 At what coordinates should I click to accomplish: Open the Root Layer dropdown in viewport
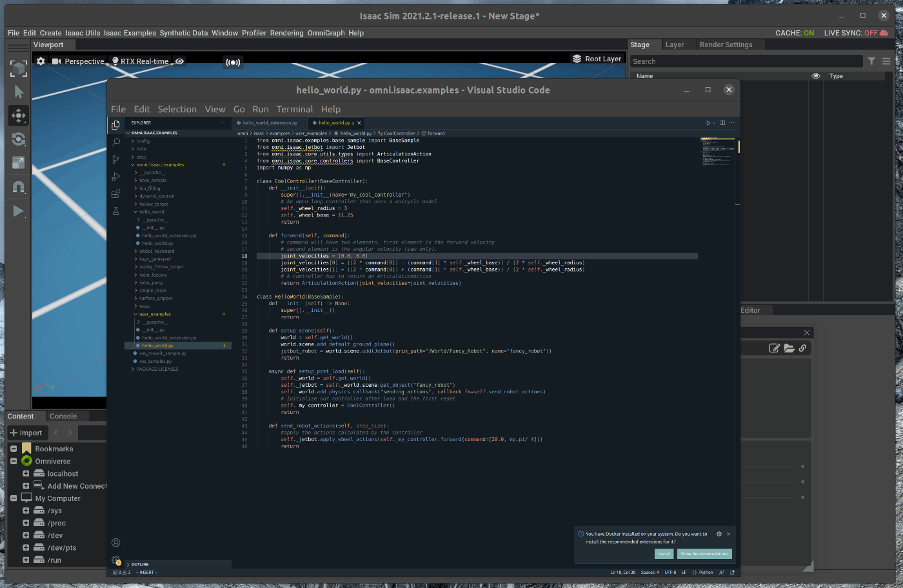point(597,59)
